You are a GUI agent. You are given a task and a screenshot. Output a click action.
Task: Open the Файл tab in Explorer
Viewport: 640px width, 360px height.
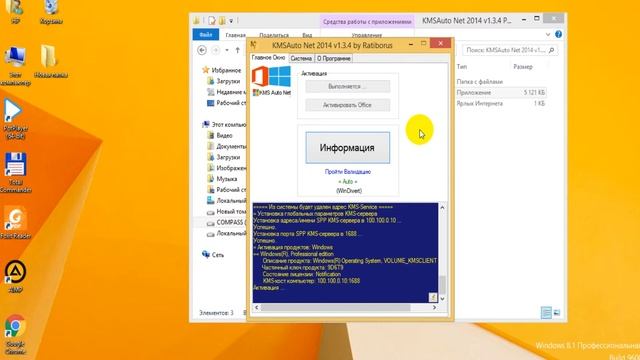[x=206, y=35]
